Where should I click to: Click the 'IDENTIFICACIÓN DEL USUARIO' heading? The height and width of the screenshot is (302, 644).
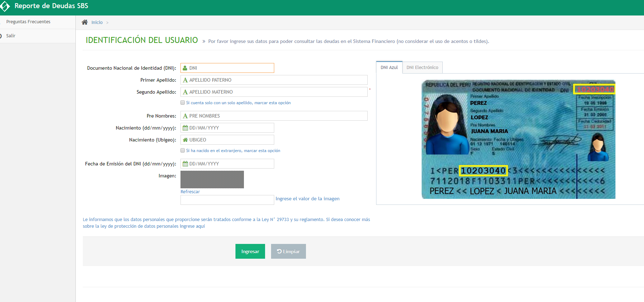click(x=142, y=40)
